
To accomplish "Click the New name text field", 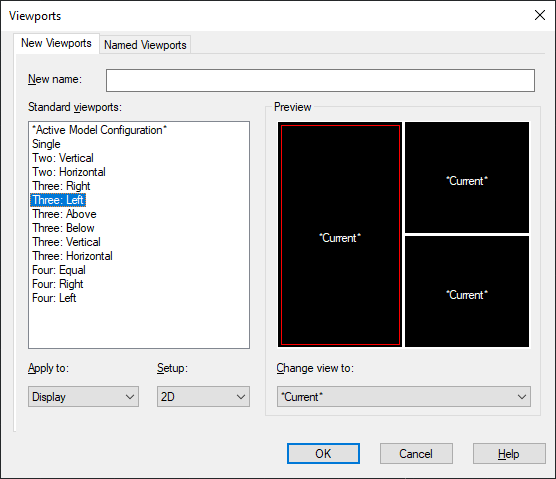I will [x=320, y=80].
